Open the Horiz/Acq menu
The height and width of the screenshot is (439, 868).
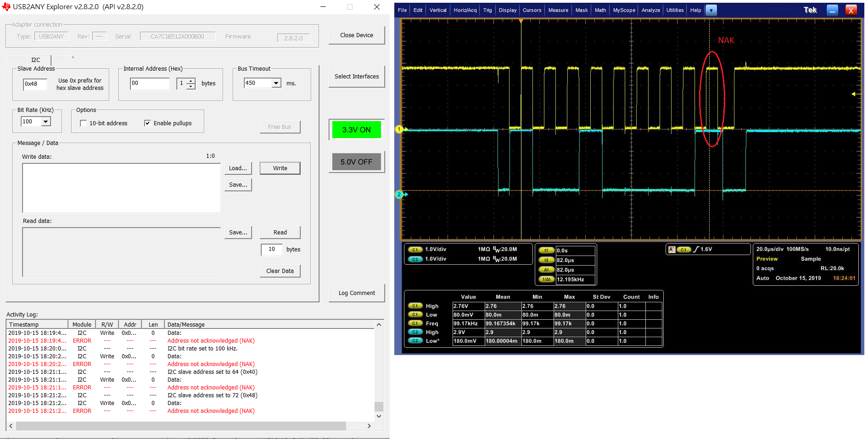(465, 10)
